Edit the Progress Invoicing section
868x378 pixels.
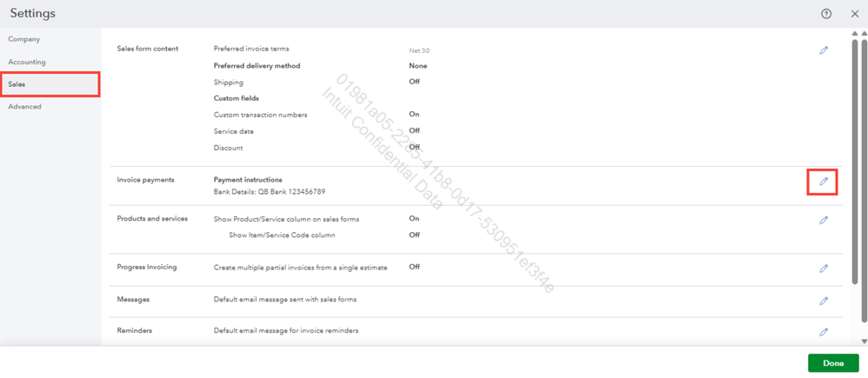(824, 269)
